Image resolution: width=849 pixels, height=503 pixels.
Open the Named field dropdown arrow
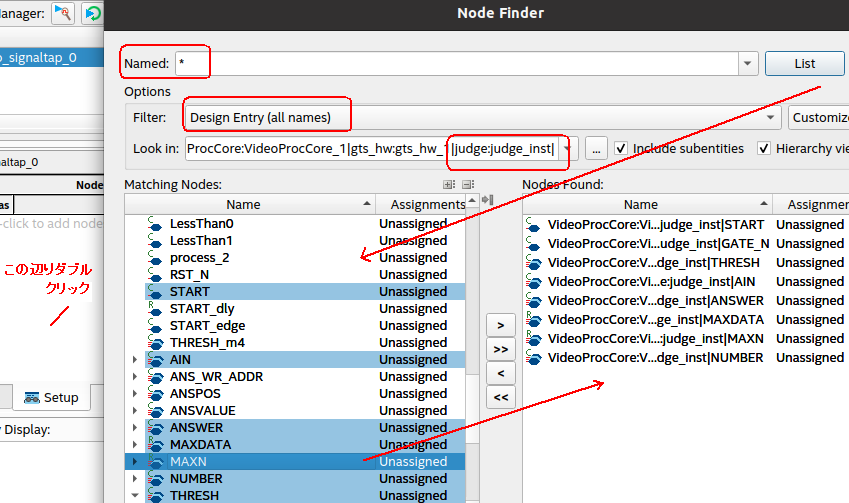point(748,63)
